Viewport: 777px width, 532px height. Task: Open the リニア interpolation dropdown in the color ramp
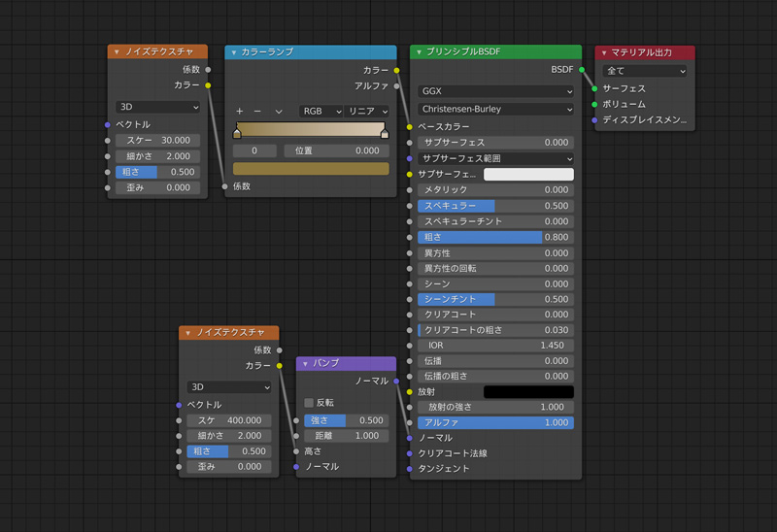368,112
